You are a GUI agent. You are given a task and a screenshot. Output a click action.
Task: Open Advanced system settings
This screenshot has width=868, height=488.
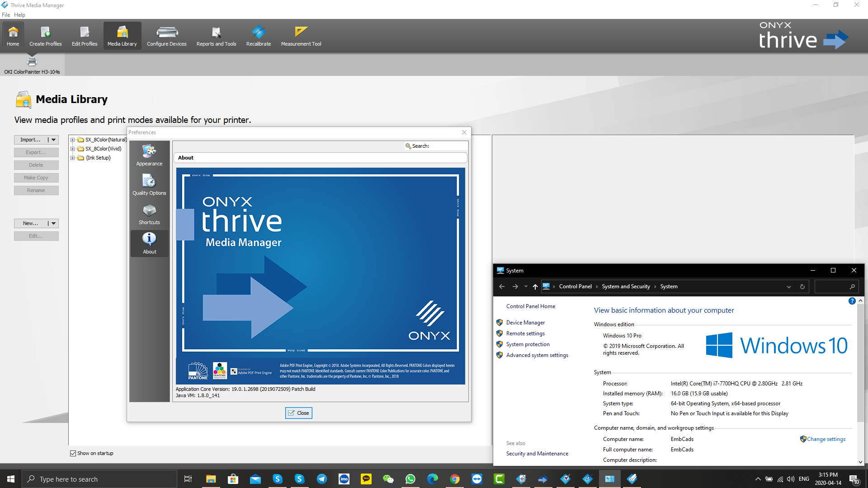pos(537,355)
